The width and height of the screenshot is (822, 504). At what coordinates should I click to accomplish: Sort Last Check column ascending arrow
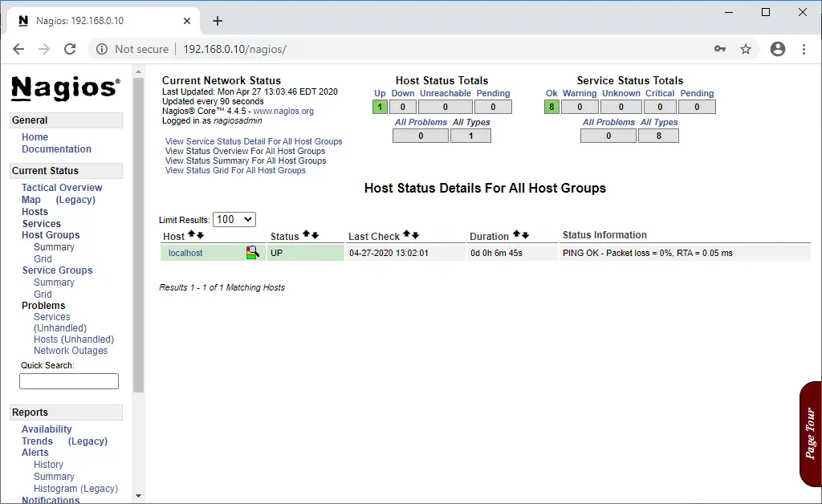coord(406,234)
